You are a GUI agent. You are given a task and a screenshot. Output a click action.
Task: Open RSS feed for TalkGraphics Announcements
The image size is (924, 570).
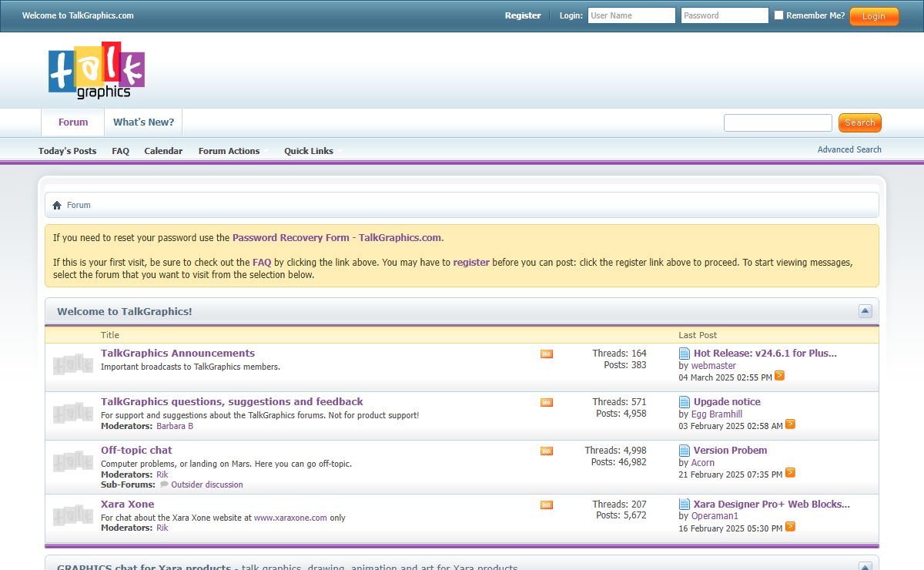click(x=547, y=354)
